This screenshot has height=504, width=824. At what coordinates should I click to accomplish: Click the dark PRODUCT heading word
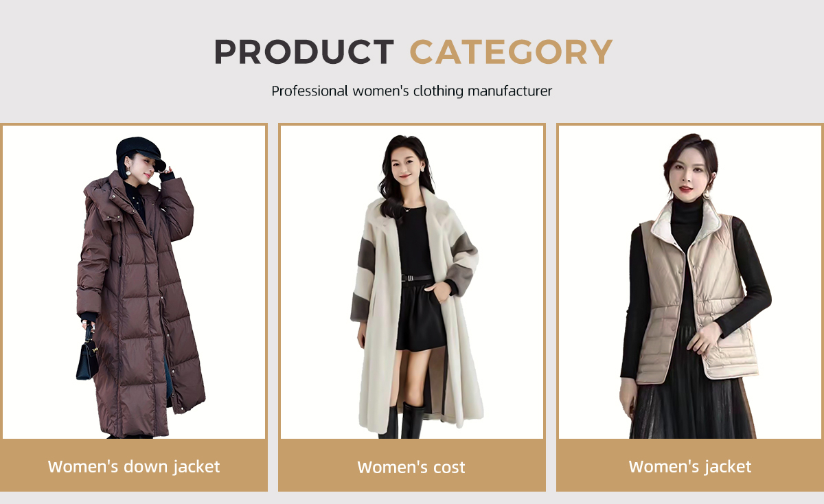(x=304, y=52)
